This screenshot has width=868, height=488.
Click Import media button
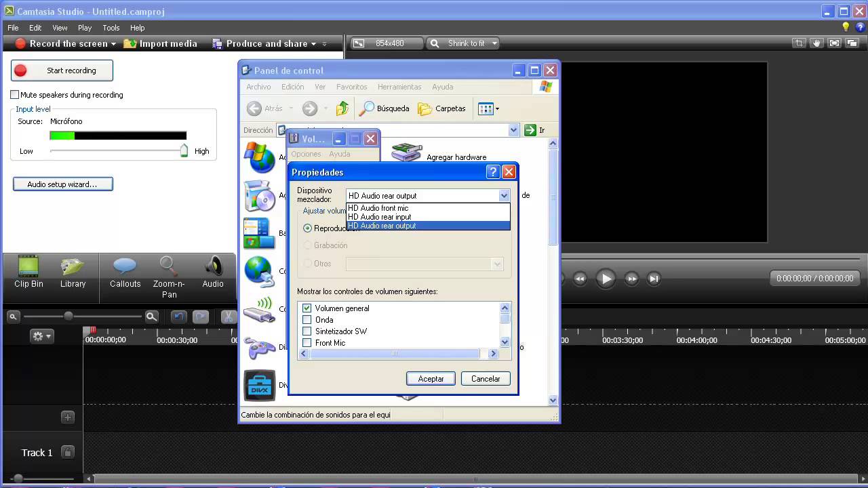[161, 43]
